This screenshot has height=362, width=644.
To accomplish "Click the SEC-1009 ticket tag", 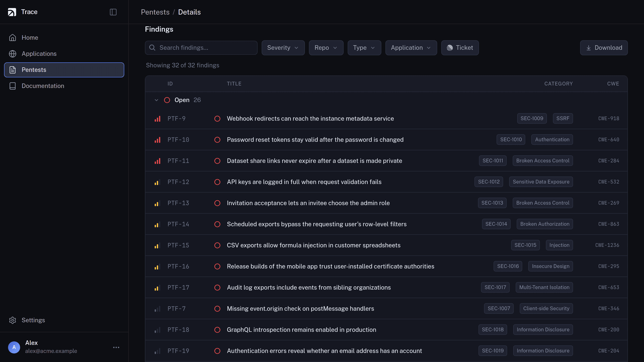I will point(532,118).
